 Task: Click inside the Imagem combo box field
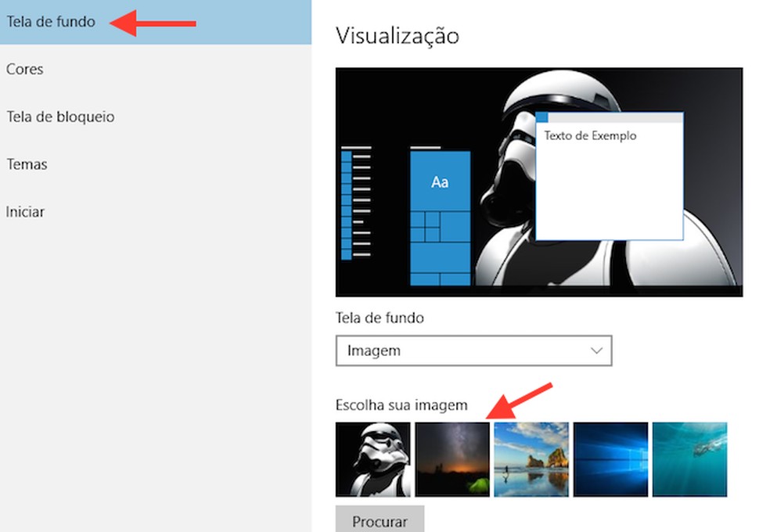pos(430,350)
